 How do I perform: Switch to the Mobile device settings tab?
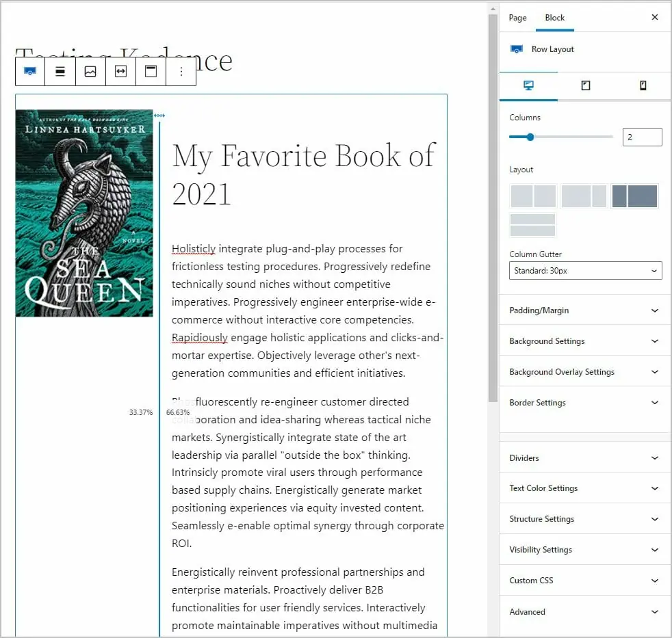pyautogui.click(x=643, y=85)
